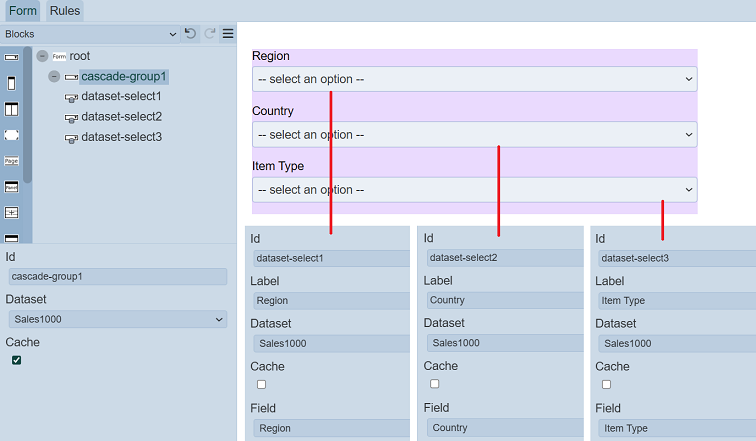Select the root node in tree
The height and width of the screenshot is (441, 756).
tap(80, 56)
